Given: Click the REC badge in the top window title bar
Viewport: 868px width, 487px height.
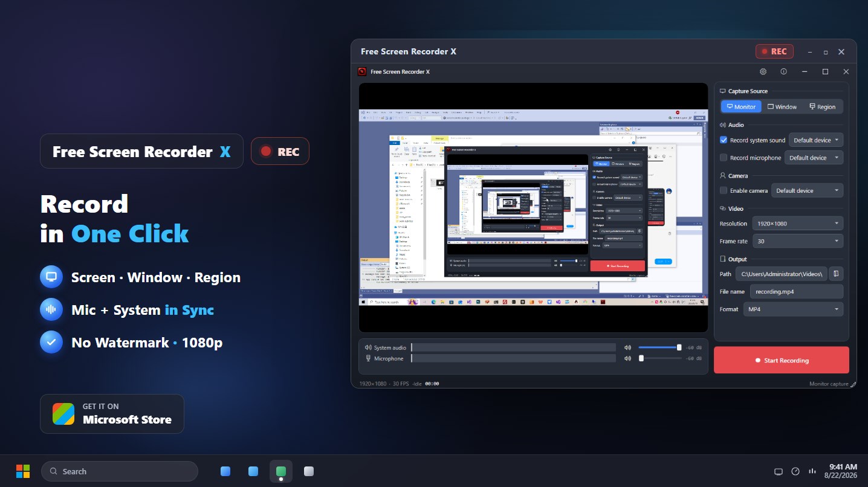Looking at the screenshot, I should click(774, 51).
